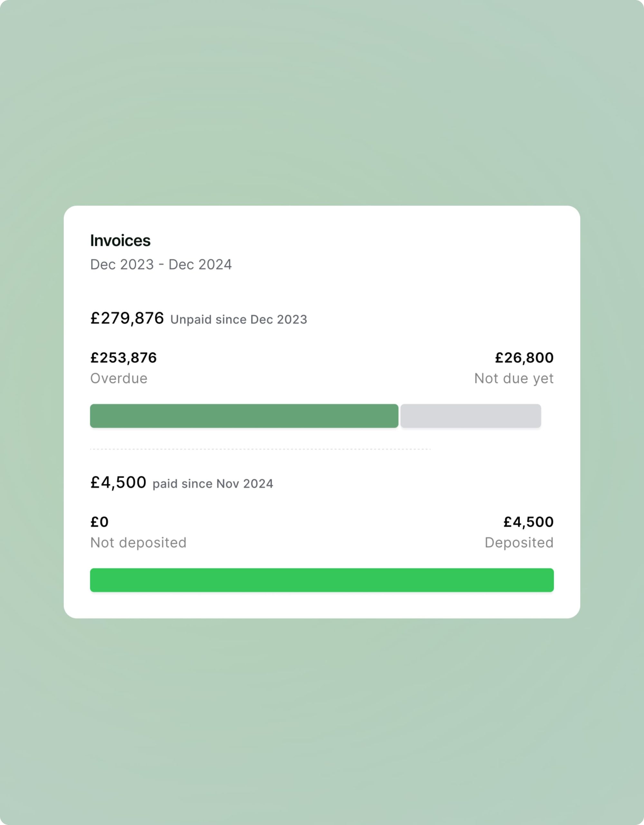
Task: Select the bright green deposited bar
Action: click(x=322, y=580)
